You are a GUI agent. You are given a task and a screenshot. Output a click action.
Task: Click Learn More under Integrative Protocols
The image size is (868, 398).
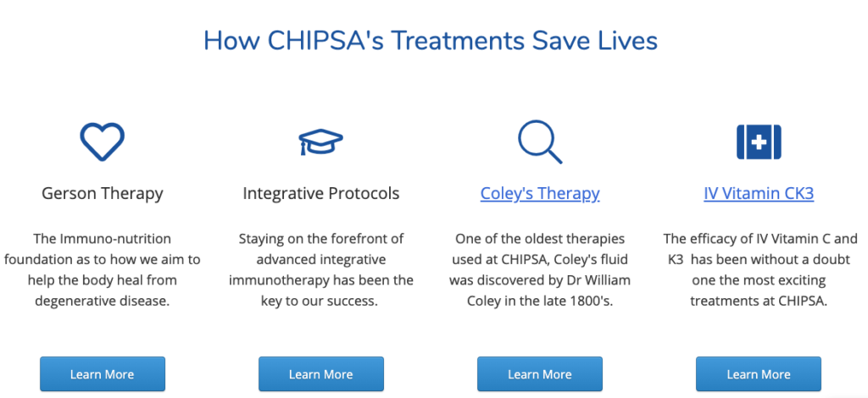[x=321, y=374]
